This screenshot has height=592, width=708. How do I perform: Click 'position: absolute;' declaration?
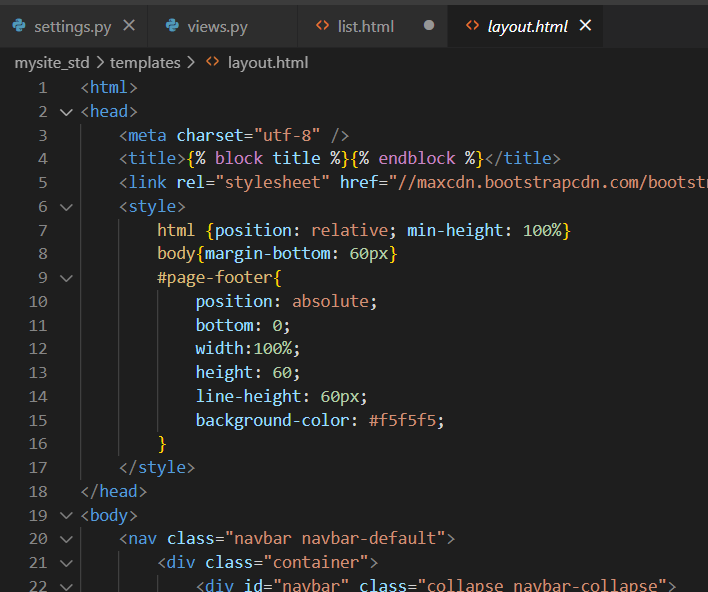coord(286,302)
